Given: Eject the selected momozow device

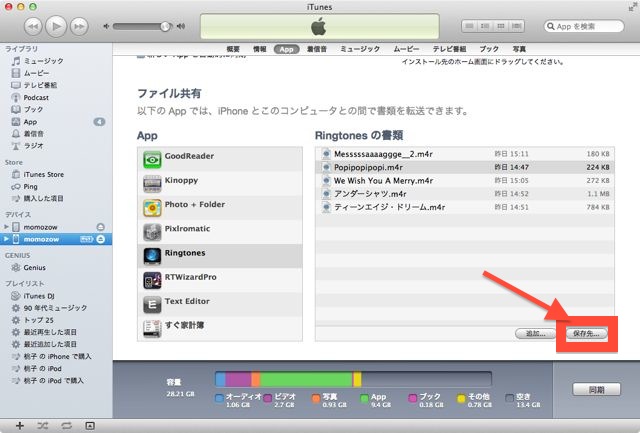Looking at the screenshot, I should point(100,239).
